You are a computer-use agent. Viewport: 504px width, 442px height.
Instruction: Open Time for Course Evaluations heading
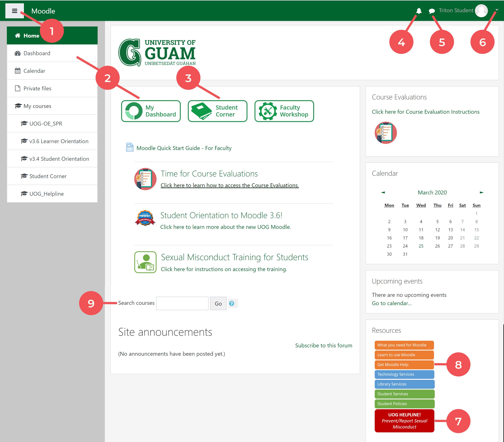[209, 174]
